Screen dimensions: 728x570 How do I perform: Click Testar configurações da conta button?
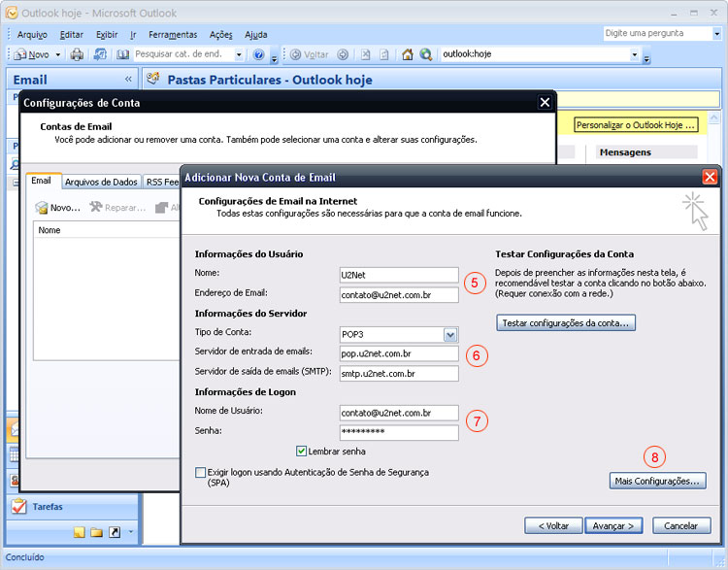tap(565, 322)
